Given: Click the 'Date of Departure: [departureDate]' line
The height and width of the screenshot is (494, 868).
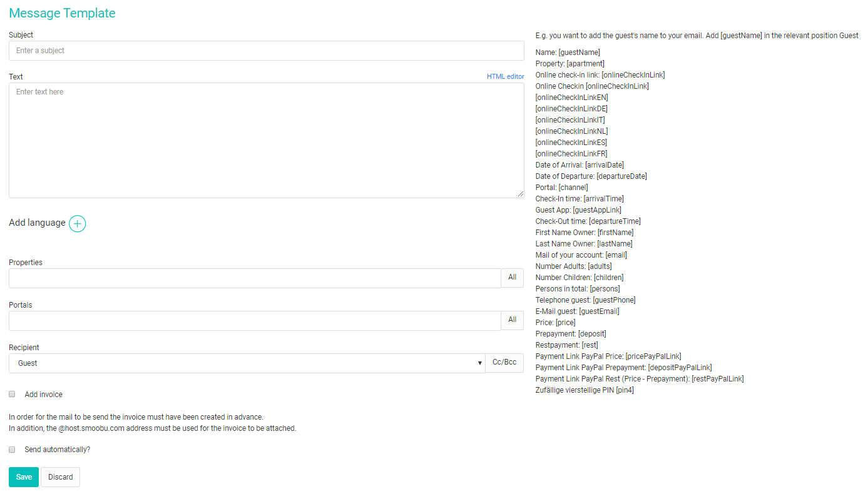Looking at the screenshot, I should [591, 176].
